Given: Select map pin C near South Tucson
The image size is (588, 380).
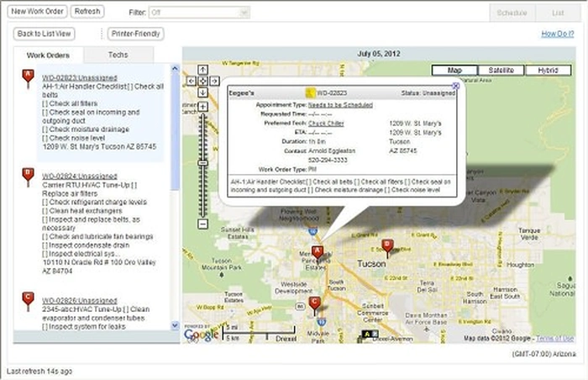Looking at the screenshot, I should coord(315,304).
